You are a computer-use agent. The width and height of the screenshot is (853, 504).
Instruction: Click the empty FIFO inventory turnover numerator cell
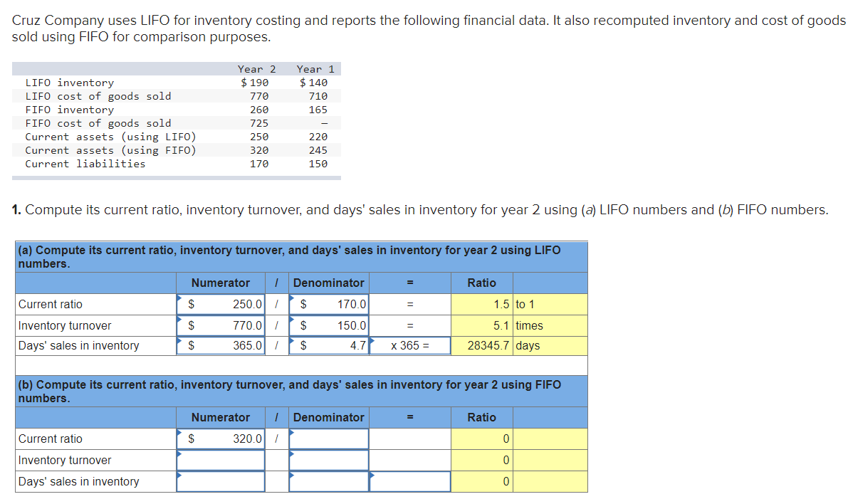[220, 460]
